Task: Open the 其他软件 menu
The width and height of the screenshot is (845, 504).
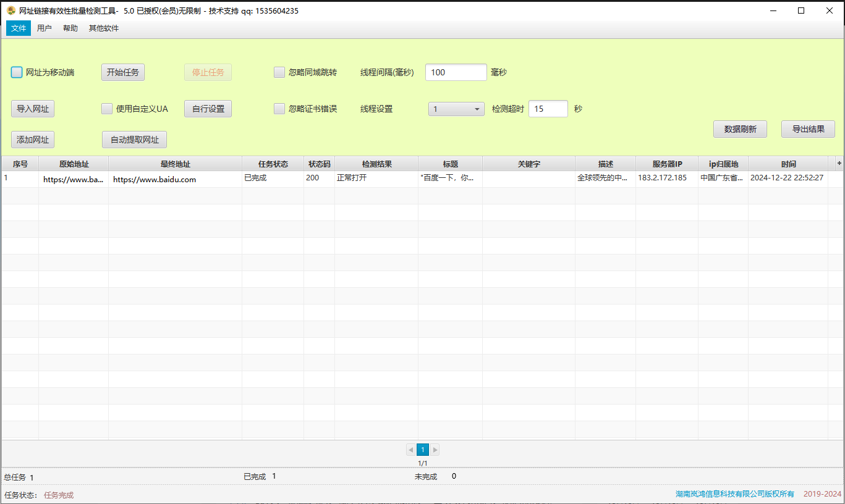Action: pos(104,28)
